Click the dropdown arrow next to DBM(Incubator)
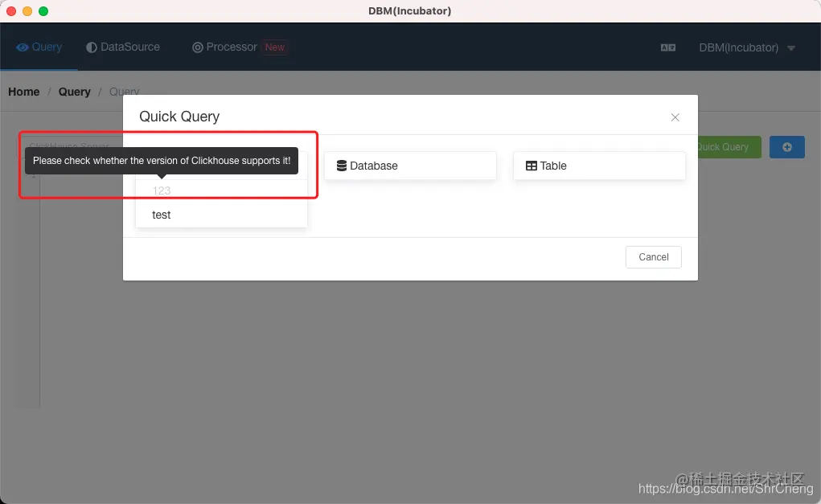 click(x=791, y=48)
